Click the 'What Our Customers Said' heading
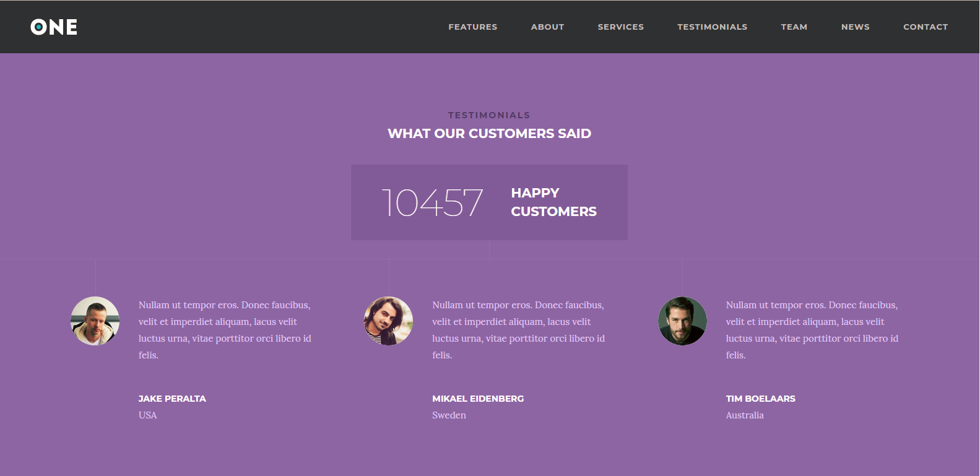Viewport: 980px width, 476px height. pyautogui.click(x=489, y=134)
